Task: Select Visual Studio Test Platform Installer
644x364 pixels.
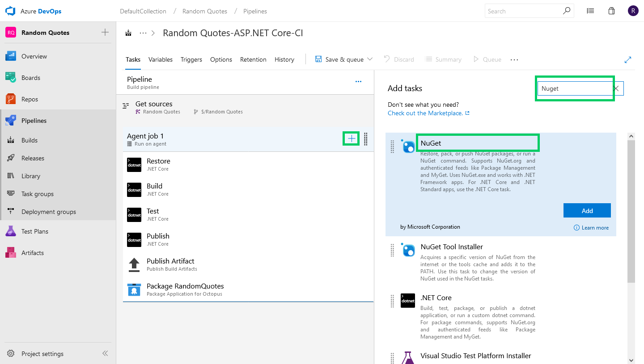Action: 501,356
